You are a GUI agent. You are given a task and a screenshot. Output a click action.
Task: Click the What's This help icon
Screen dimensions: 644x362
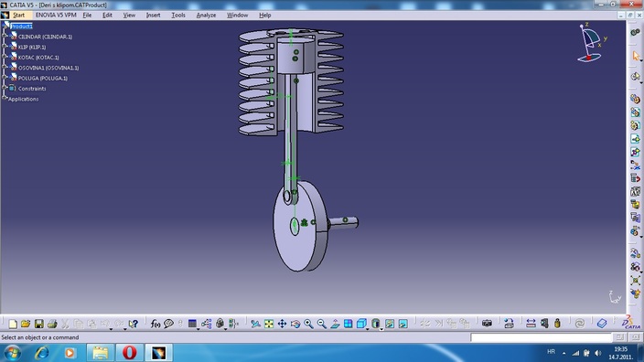pyautogui.click(x=133, y=324)
